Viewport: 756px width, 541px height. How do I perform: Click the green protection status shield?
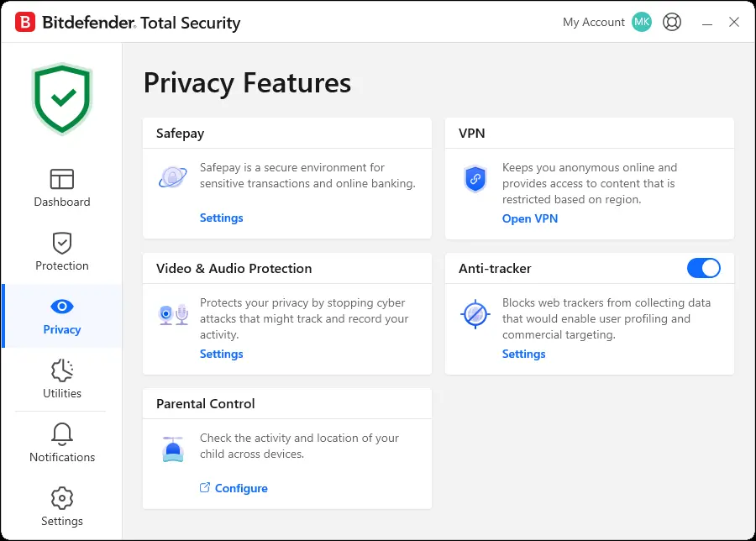tap(61, 99)
